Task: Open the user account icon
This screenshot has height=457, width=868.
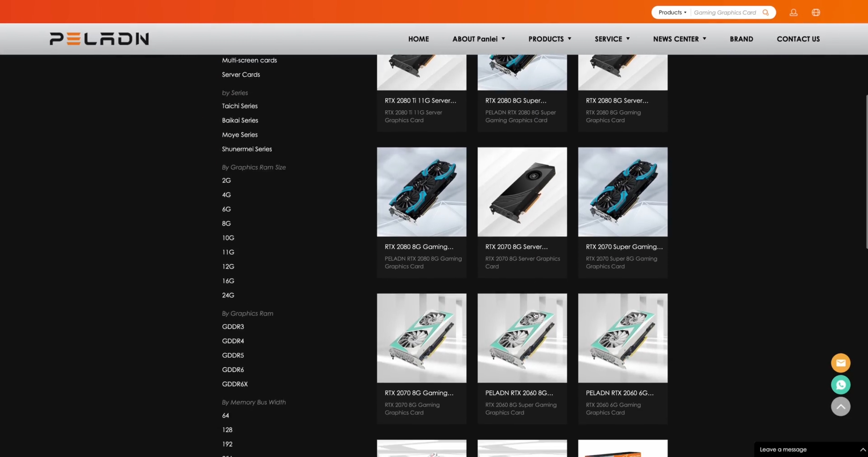Action: [793, 13]
